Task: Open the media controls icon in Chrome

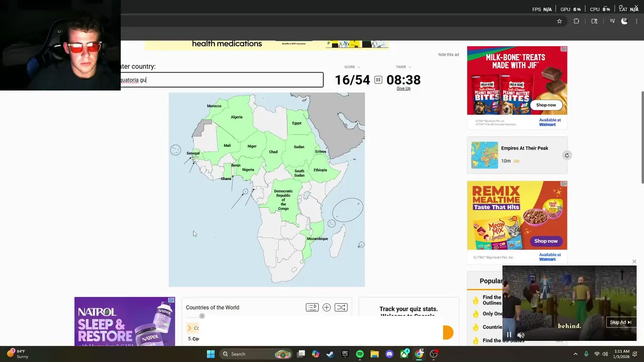Action: 612,21
